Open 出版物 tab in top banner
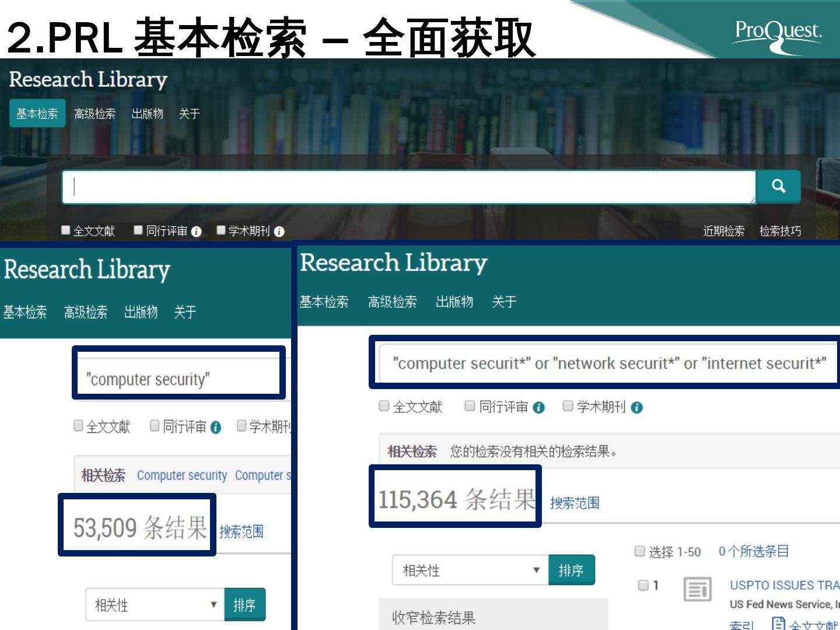Screen dimensions: 840x630 click(147, 114)
